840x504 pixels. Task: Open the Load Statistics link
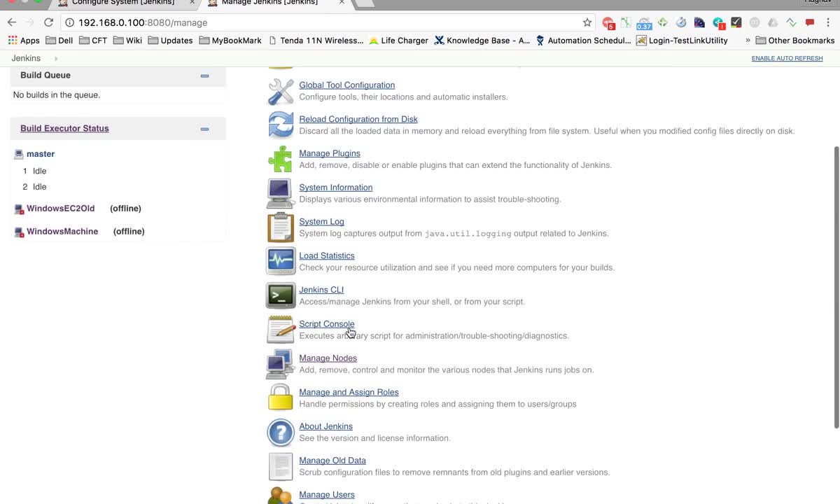point(327,256)
